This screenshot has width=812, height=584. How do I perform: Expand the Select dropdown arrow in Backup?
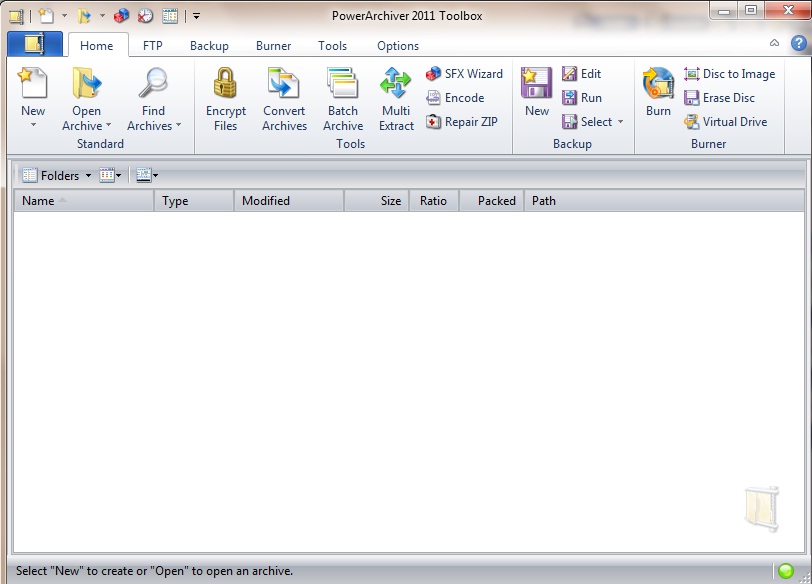(620, 122)
